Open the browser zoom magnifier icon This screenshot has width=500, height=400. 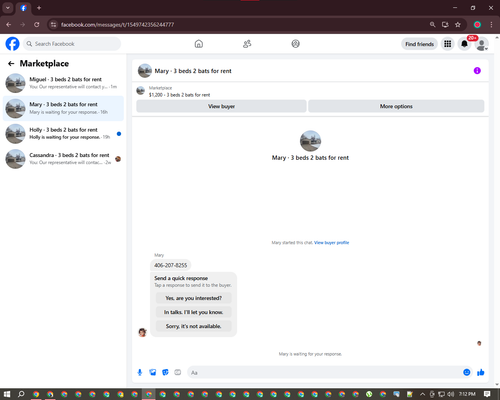click(432, 25)
